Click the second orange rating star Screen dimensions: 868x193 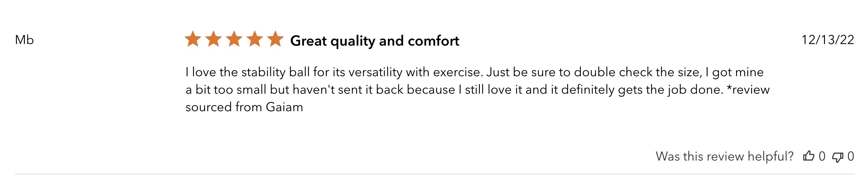click(x=213, y=39)
